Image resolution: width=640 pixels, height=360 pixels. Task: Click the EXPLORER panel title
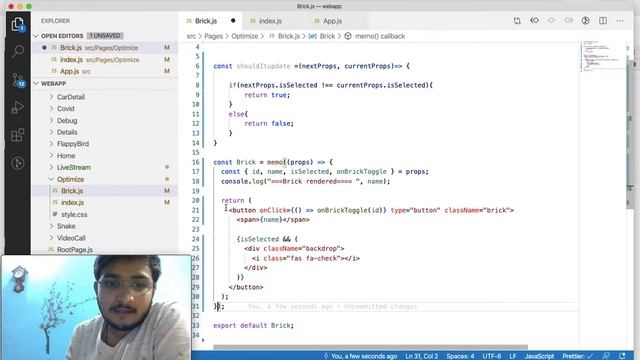point(55,21)
